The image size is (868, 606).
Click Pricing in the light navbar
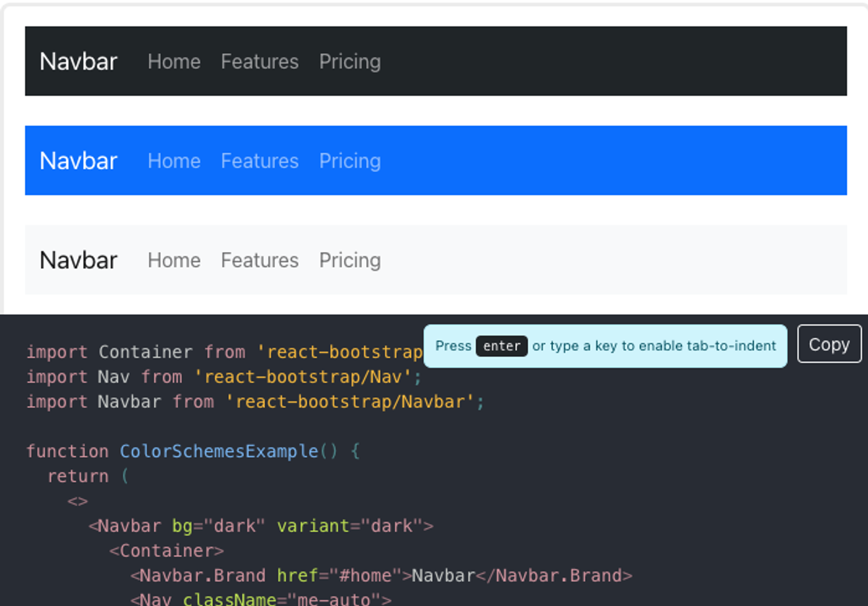click(x=350, y=260)
